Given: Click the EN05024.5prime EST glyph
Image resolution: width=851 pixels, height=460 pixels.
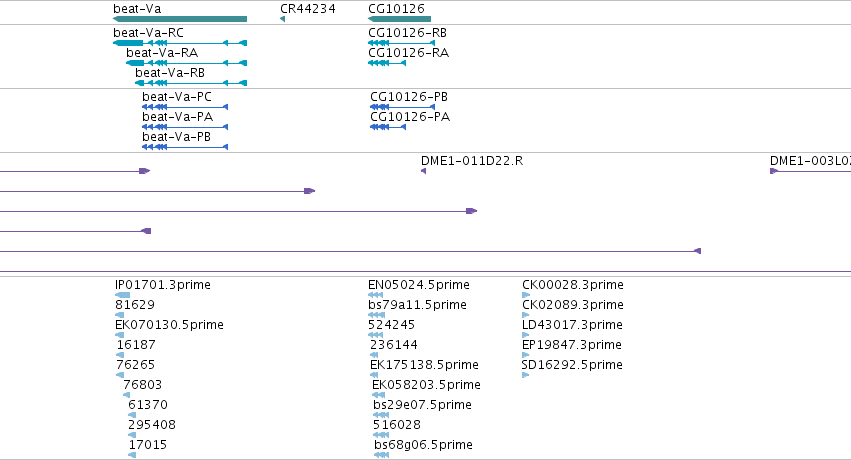Looking at the screenshot, I should pos(376,295).
